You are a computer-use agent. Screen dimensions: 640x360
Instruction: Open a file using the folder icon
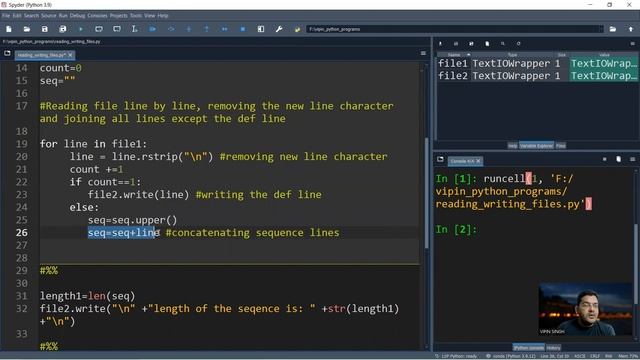click(27, 29)
